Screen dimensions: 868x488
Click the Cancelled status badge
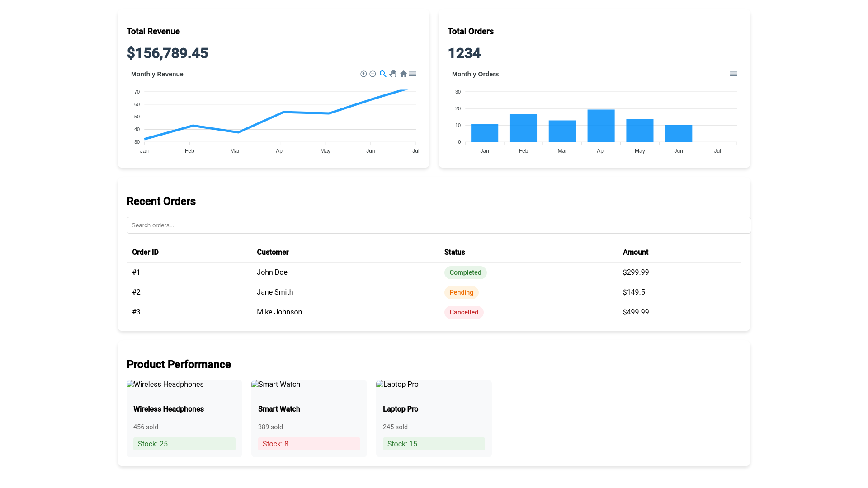click(x=464, y=312)
